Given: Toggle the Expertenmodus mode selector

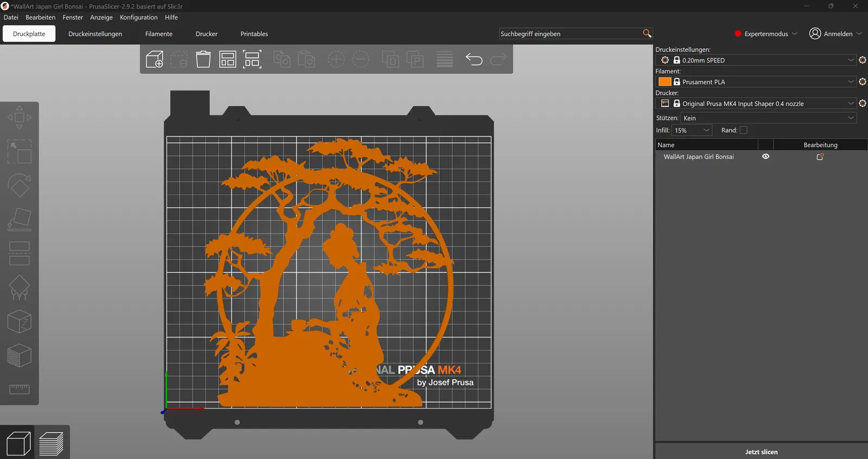Looking at the screenshot, I should point(765,34).
